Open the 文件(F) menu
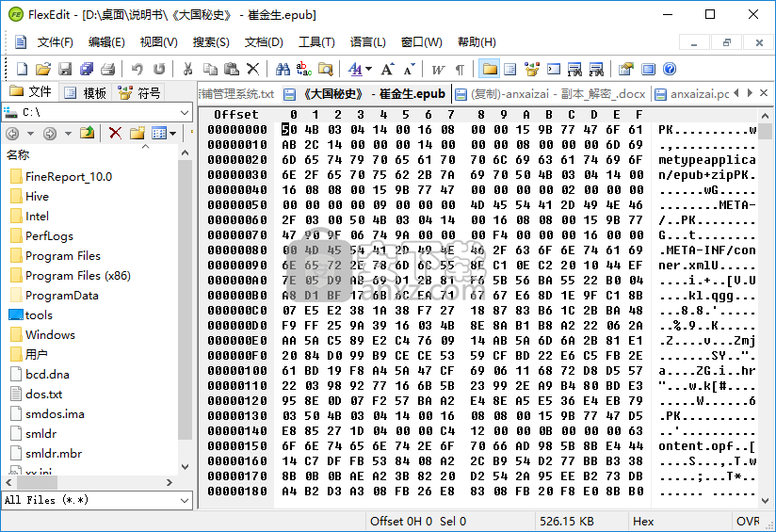 55,42
